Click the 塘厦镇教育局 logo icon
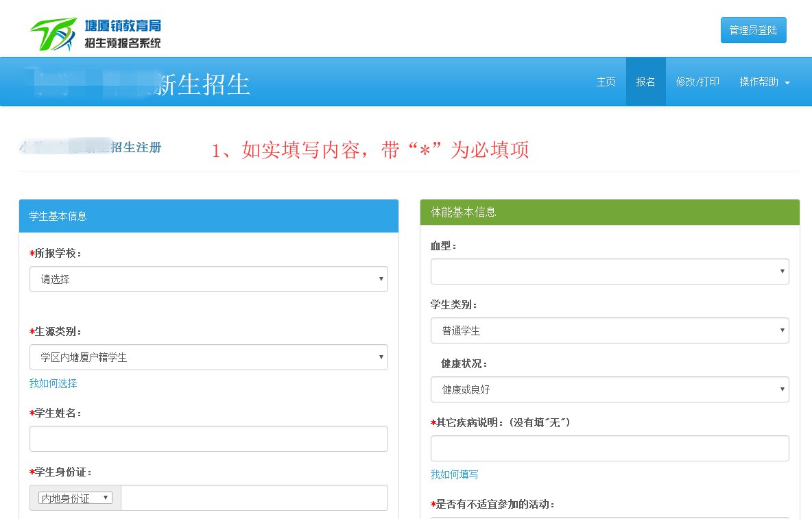 click(x=53, y=34)
